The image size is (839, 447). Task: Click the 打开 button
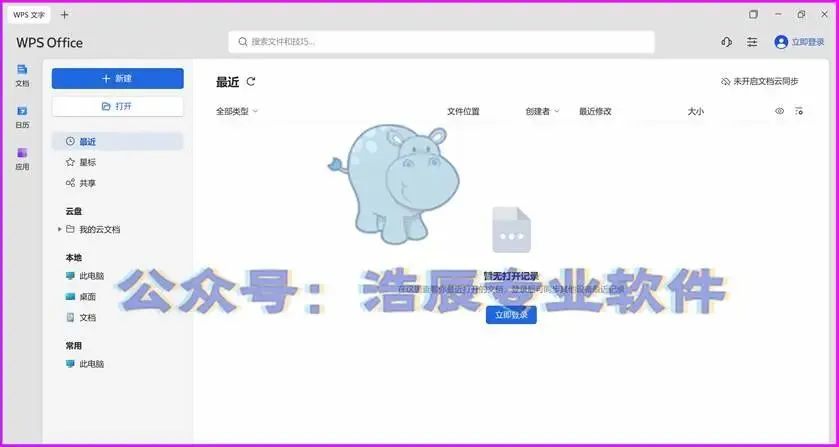118,107
